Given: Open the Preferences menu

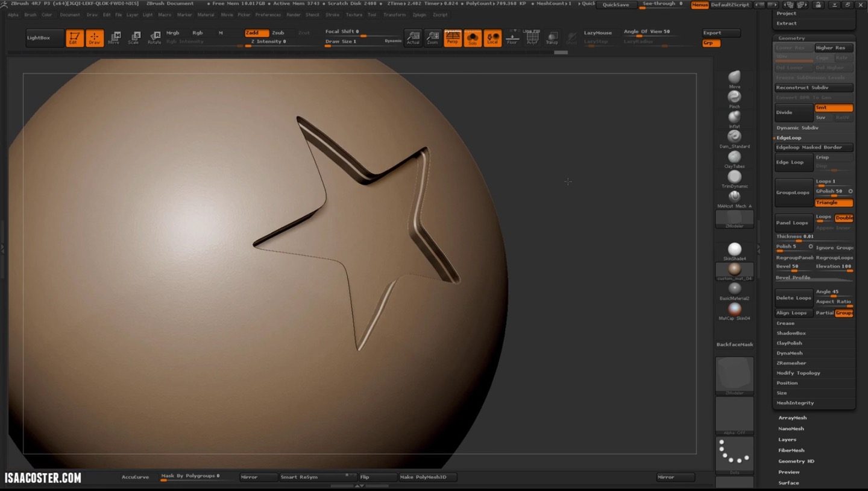Looking at the screenshot, I should coord(268,14).
